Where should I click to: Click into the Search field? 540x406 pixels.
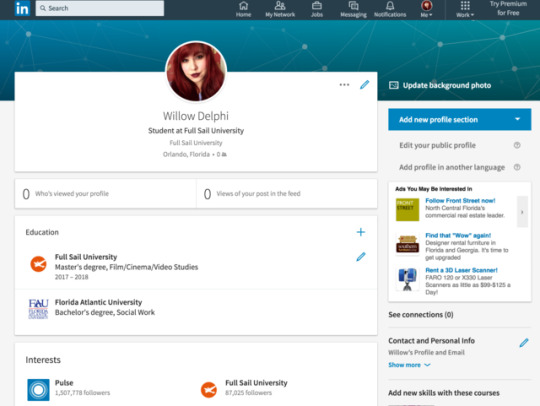[100, 8]
